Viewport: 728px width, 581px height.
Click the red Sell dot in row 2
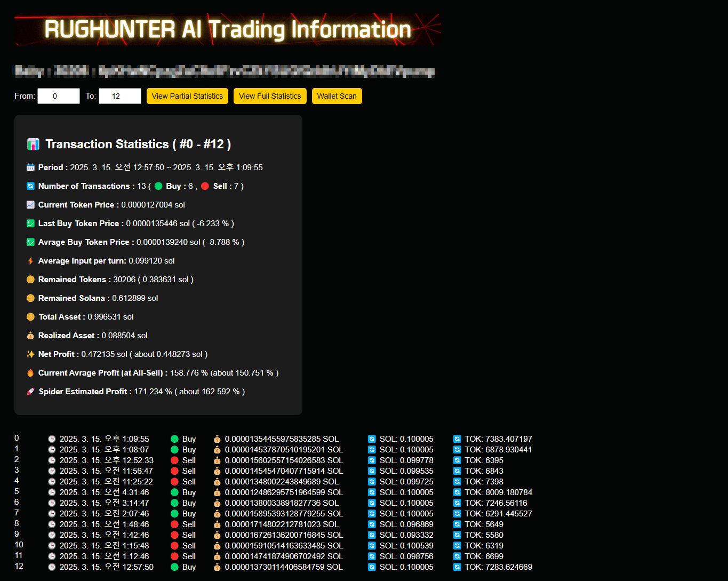[174, 460]
